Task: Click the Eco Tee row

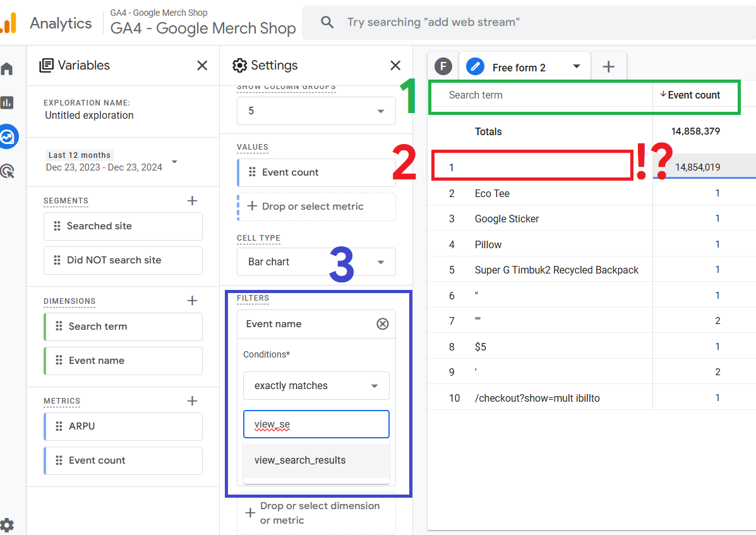Action: tap(592, 193)
